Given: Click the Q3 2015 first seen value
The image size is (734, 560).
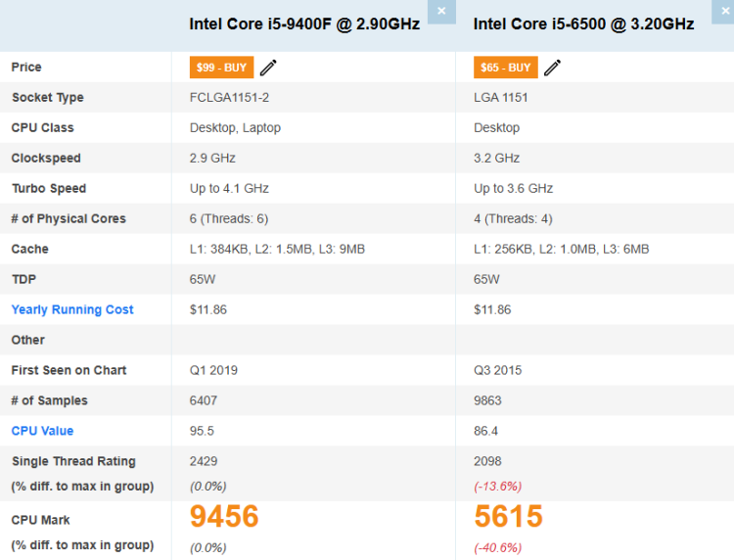Looking at the screenshot, I should (x=497, y=370).
